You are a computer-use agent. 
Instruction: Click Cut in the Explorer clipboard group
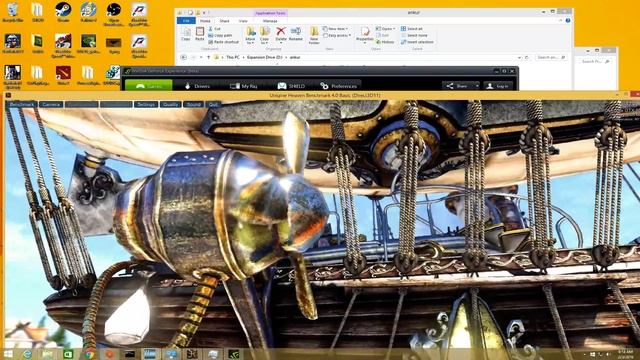click(214, 29)
